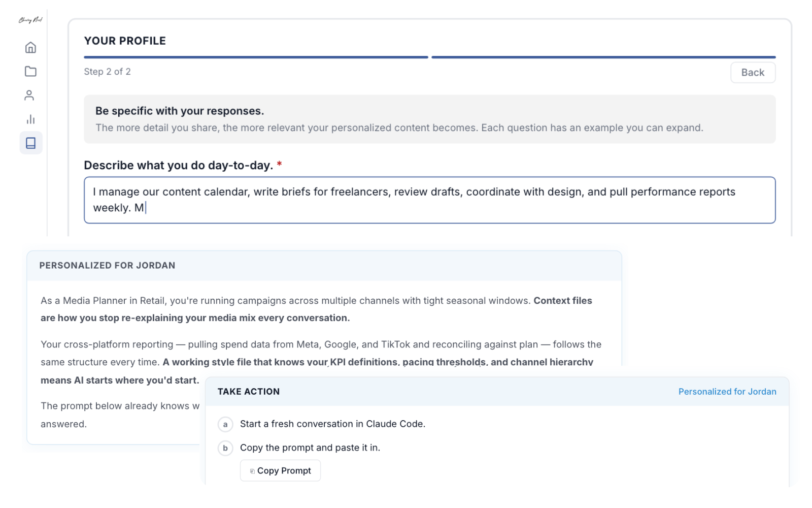
Task: Open the user profile icon in sidebar
Action: 29,95
